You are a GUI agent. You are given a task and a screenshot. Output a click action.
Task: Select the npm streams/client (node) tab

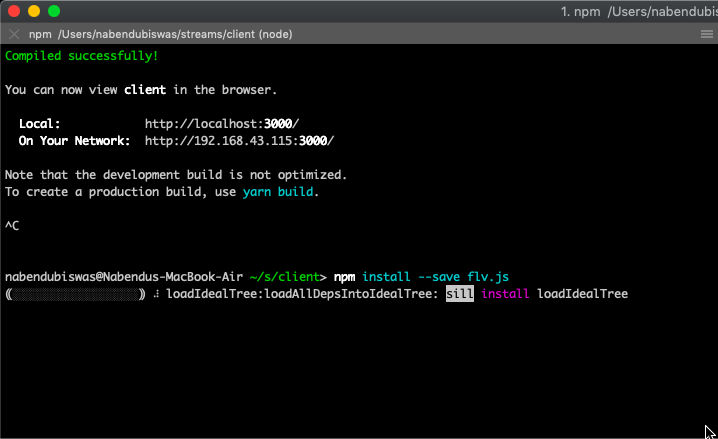[x=160, y=34]
